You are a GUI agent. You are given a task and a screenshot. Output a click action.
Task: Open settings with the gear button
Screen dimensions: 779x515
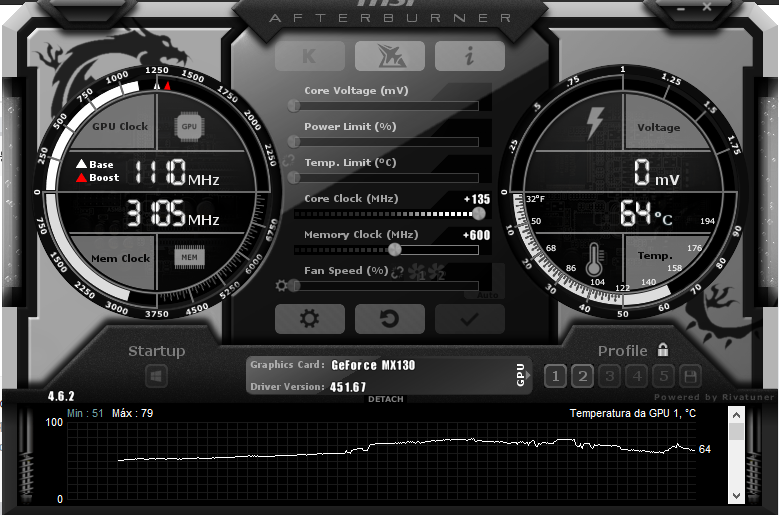310,318
